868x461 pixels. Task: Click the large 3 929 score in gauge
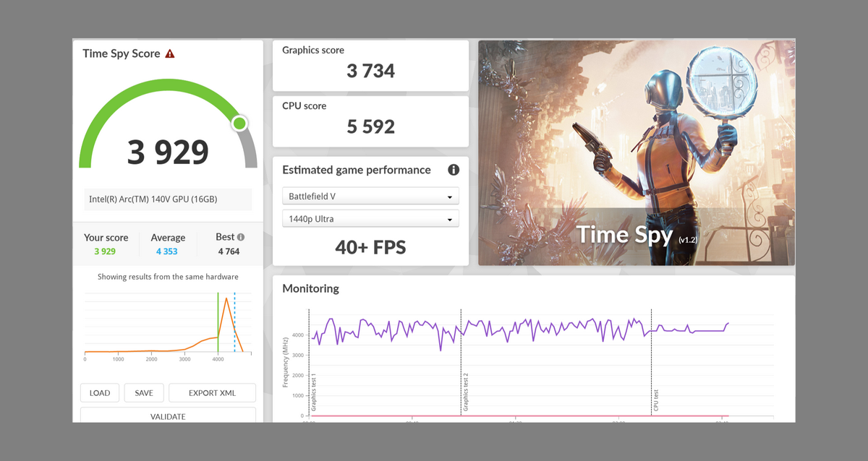168,152
